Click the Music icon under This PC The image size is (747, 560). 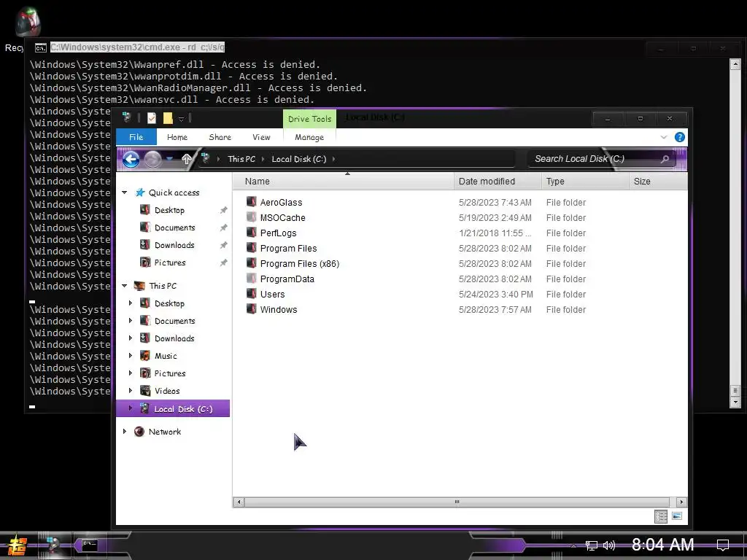145,356
